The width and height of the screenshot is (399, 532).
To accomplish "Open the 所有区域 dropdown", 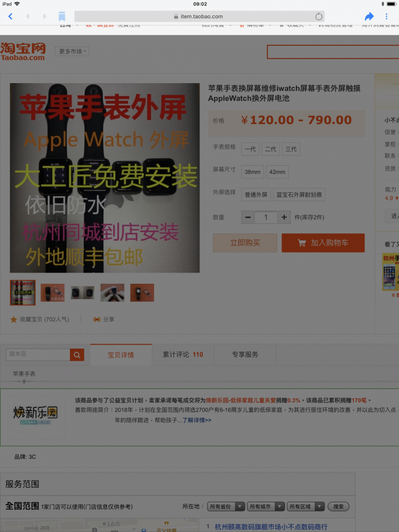I will (306, 507).
